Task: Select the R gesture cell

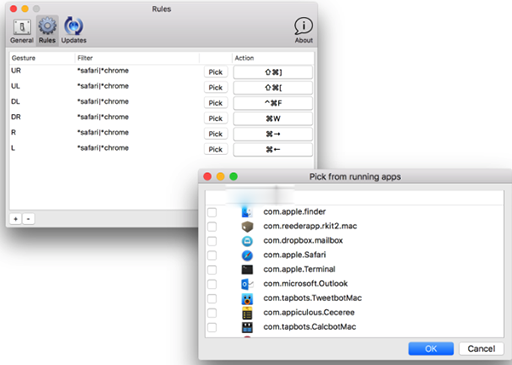Action: pos(13,132)
